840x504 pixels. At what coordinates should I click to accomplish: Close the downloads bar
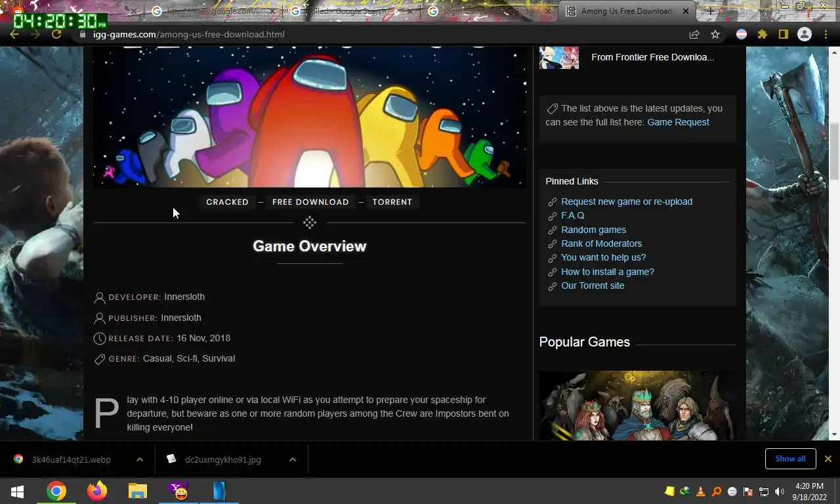coord(828,459)
